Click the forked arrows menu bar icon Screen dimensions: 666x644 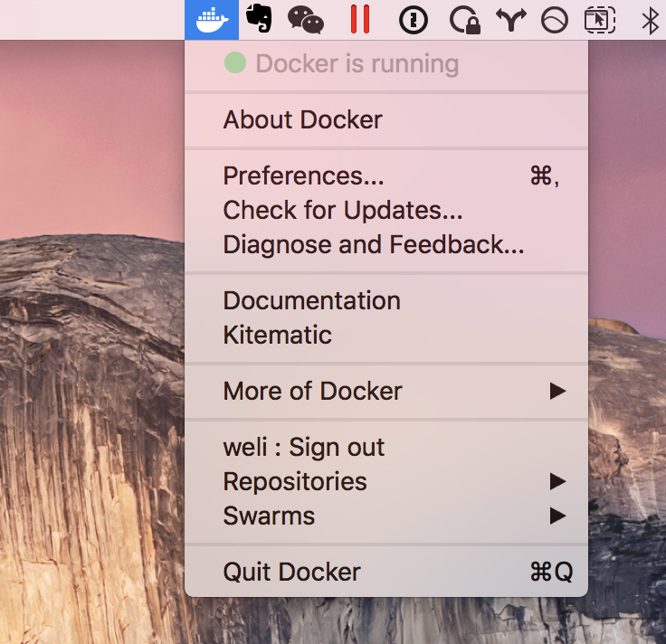click(511, 20)
